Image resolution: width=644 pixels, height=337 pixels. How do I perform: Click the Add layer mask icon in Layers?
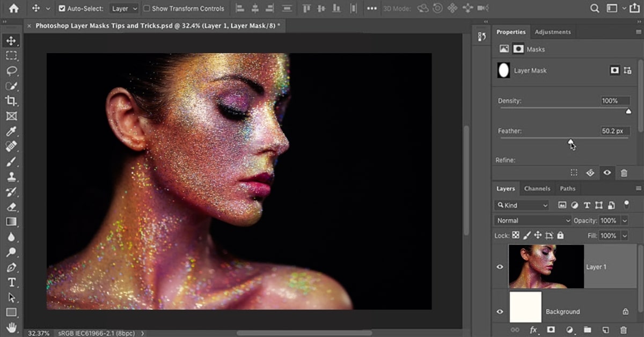pos(551,330)
